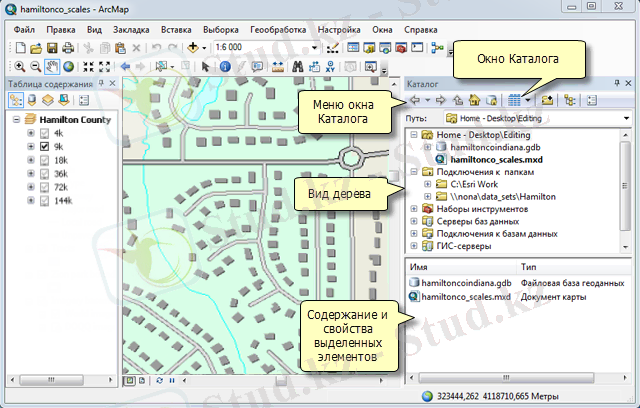
Task: Select the Pan hand tool
Action: pyautogui.click(x=52, y=67)
